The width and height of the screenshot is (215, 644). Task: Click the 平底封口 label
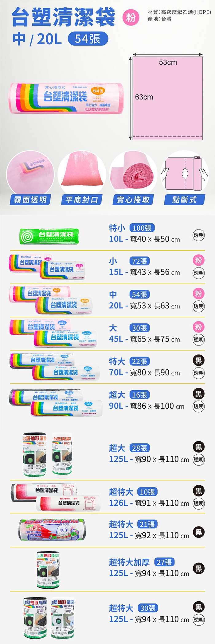82,200
